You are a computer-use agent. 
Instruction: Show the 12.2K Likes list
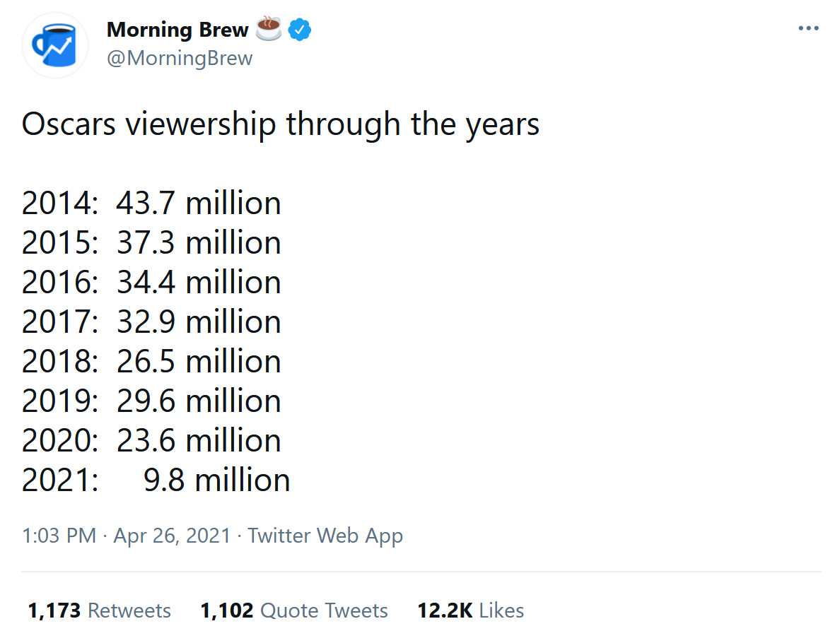point(471,610)
